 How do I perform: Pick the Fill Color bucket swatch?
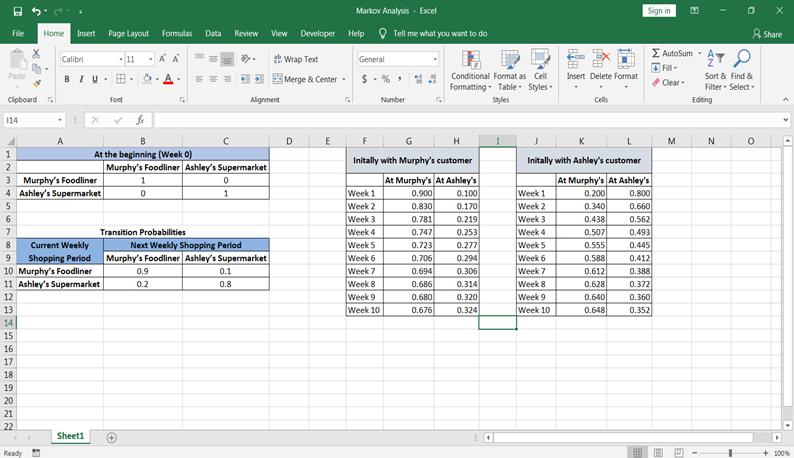(x=147, y=79)
